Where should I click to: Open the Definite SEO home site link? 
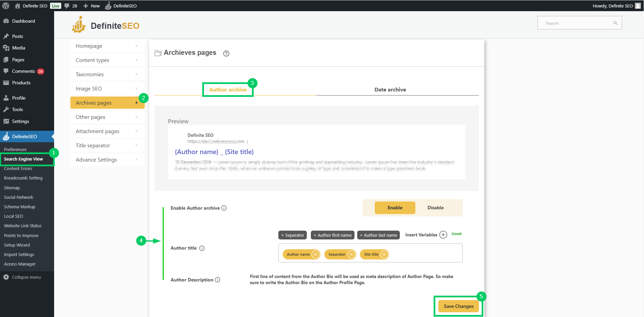click(x=31, y=6)
